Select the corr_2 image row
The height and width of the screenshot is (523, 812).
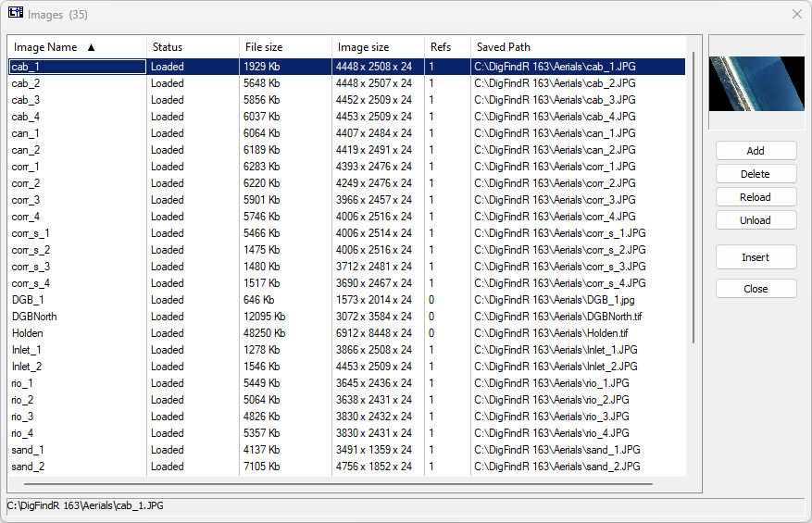(347, 183)
